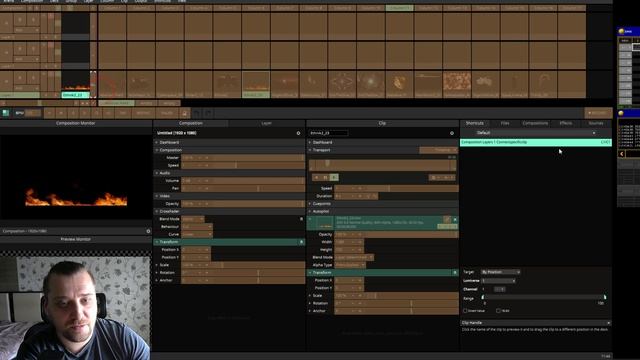Adjust the composition Speed slider
Screen dimensions: 640x360
[x=243, y=165]
